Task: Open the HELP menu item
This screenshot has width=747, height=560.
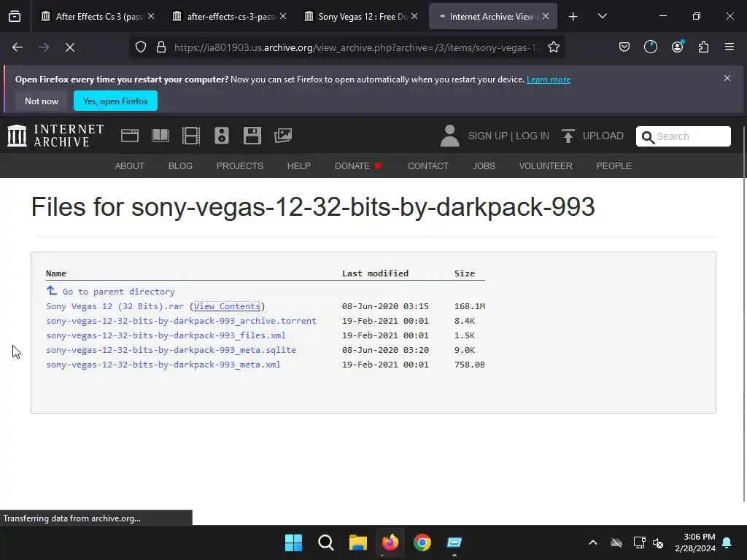Action: (298, 166)
